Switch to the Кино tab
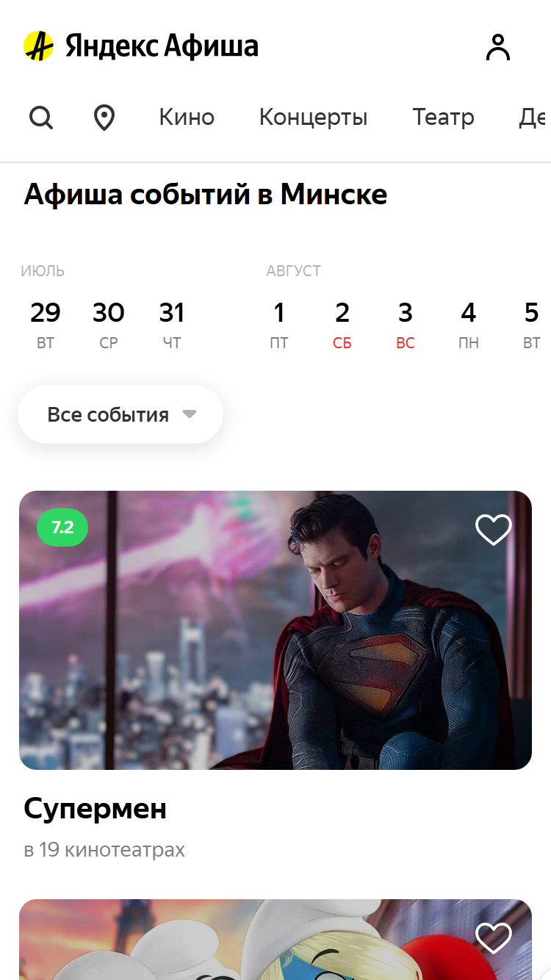The height and width of the screenshot is (980, 551). [187, 118]
